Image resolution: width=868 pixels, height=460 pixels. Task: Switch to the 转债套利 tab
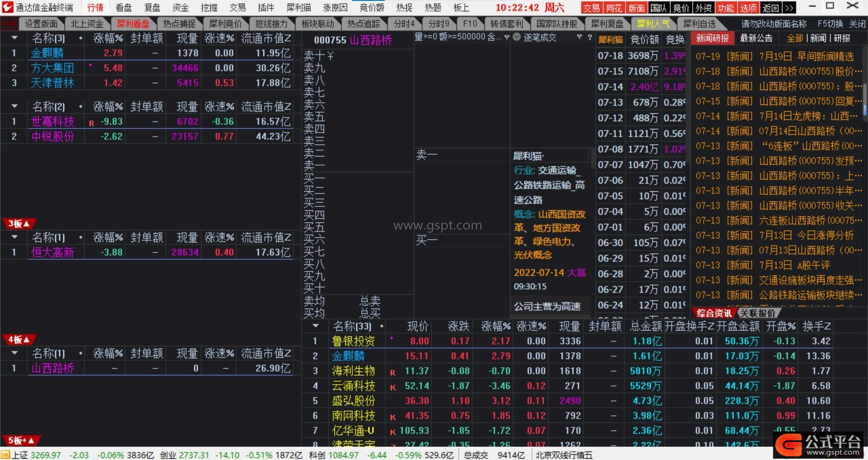(507, 24)
